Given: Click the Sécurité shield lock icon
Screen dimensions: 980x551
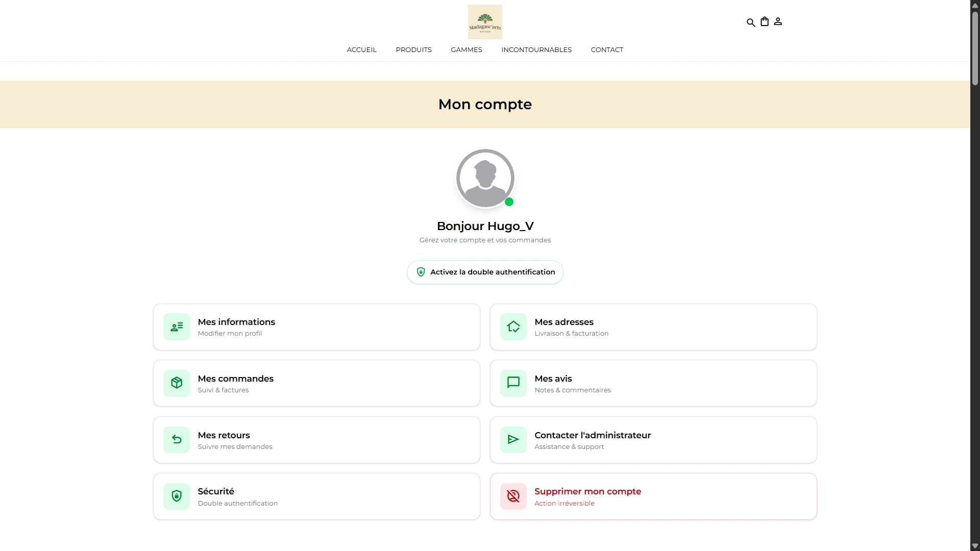Looking at the screenshot, I should (177, 496).
